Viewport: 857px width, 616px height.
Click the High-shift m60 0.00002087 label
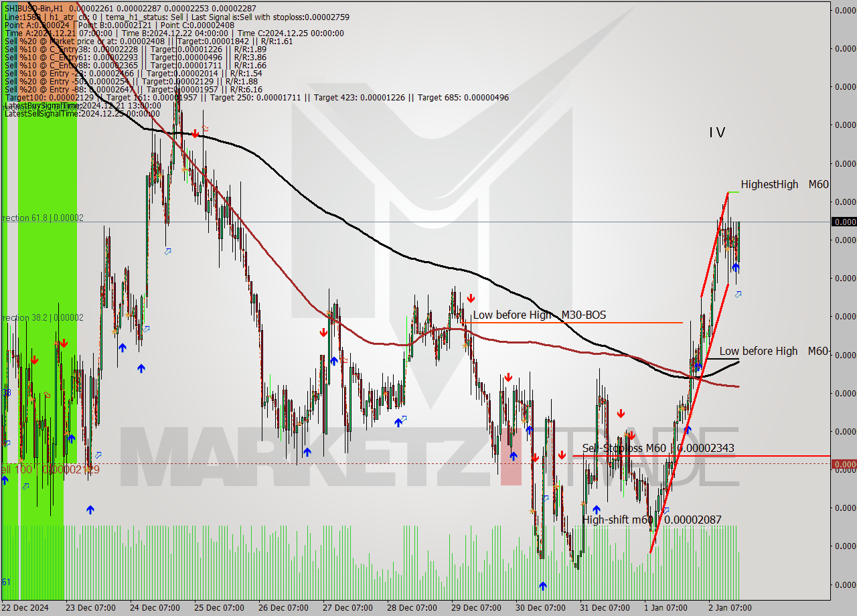(x=651, y=520)
